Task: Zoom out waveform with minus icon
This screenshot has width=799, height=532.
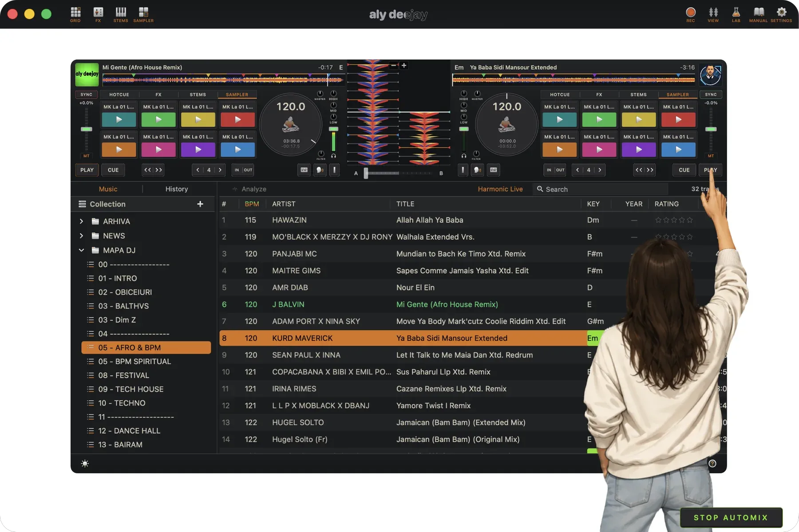Action: (x=394, y=66)
